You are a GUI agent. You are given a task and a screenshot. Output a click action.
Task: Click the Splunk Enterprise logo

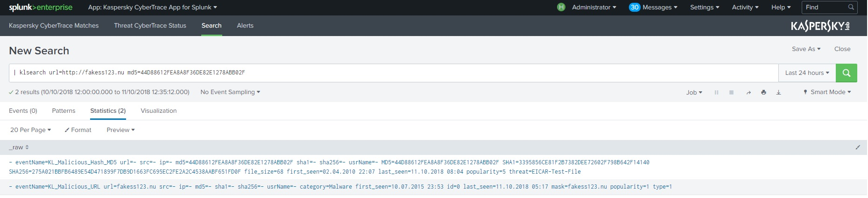pos(41,7)
